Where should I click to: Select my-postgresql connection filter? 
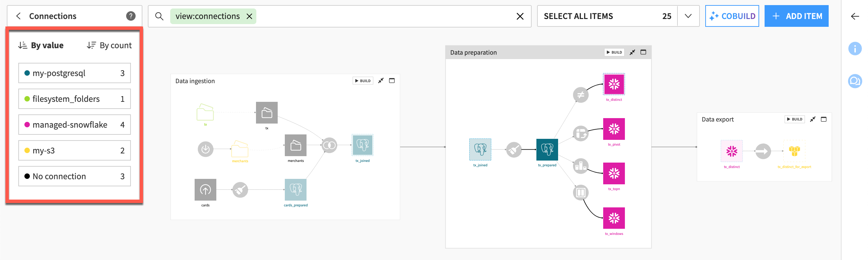coord(75,73)
